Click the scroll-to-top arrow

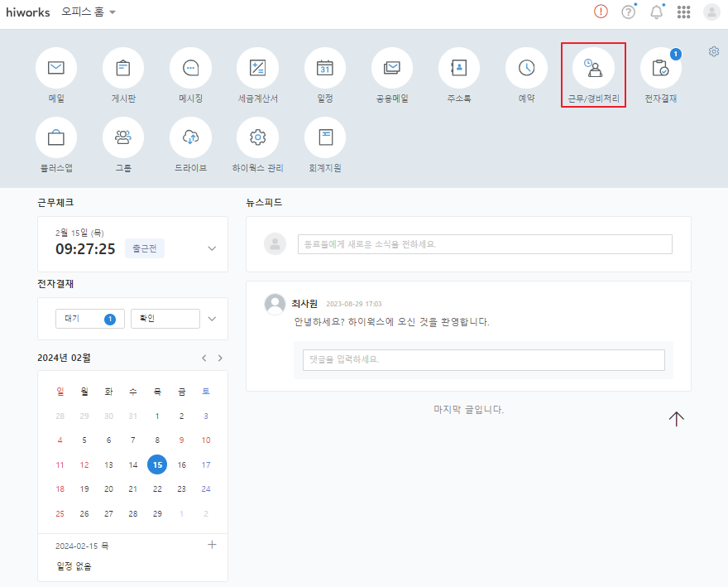click(677, 419)
